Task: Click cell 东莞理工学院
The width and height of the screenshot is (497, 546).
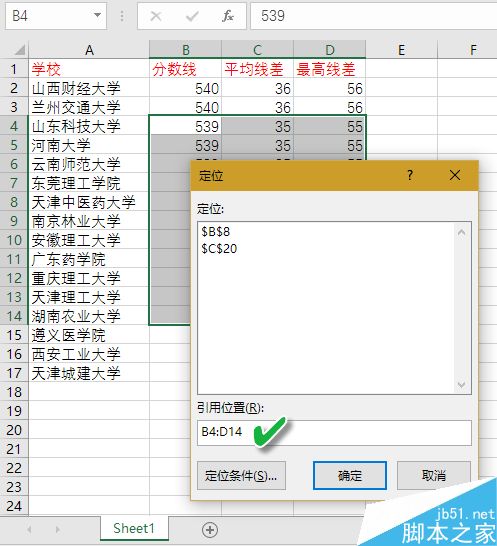Action: click(x=89, y=183)
